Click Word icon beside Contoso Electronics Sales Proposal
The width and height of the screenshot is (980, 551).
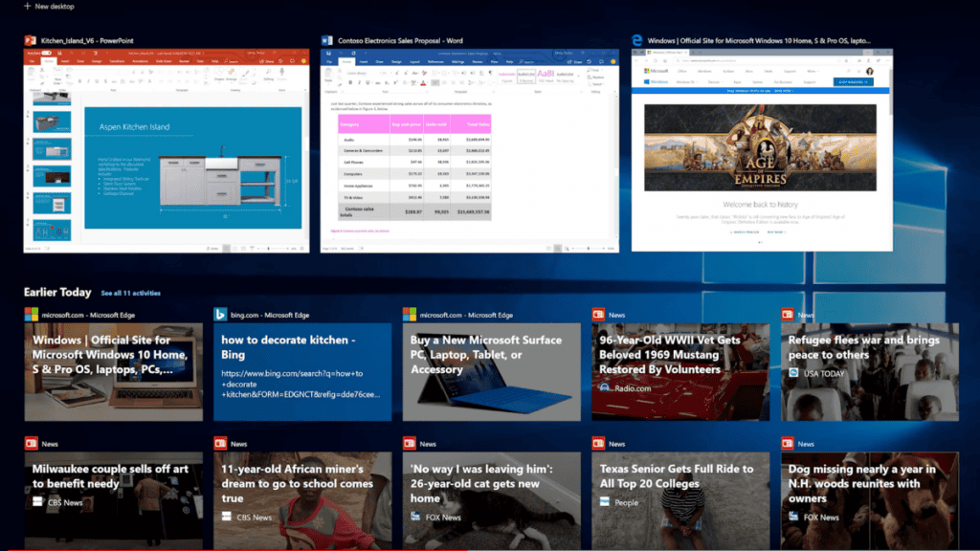[327, 40]
